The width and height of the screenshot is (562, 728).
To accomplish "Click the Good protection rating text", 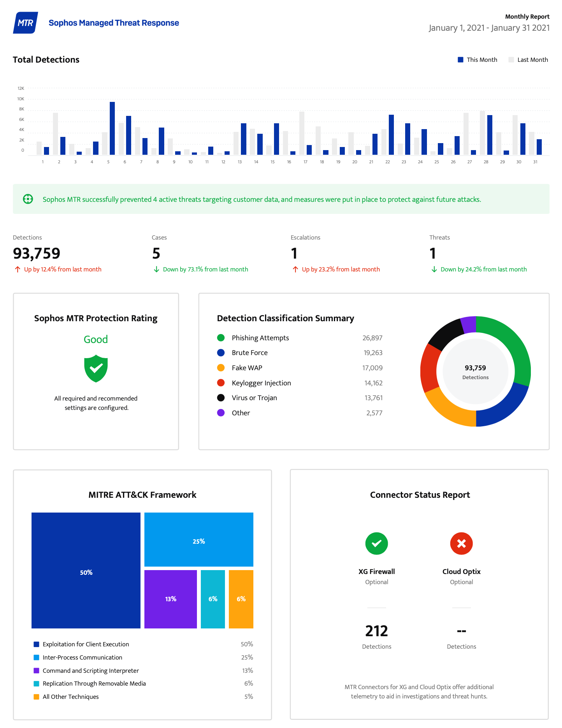I will (x=96, y=339).
